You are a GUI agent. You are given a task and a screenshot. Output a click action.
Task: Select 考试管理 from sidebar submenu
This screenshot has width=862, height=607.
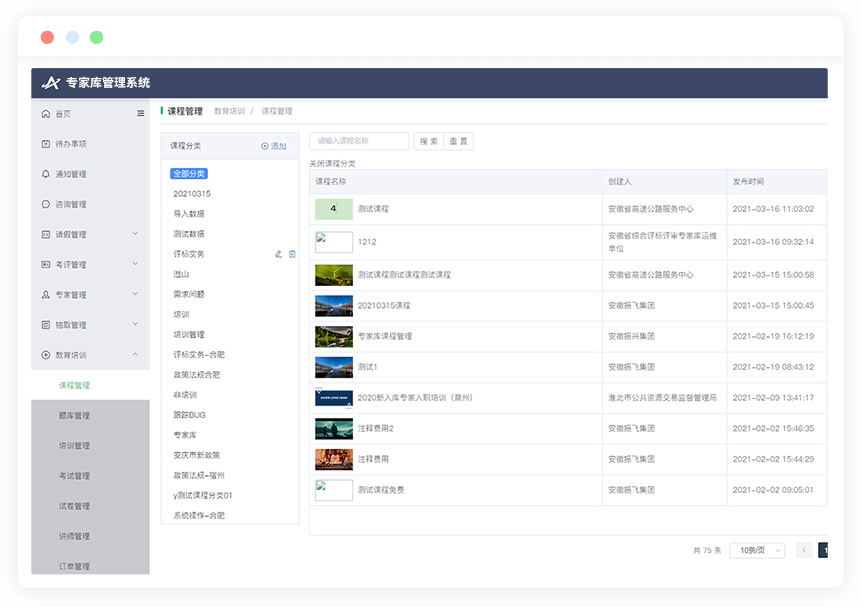[x=74, y=476]
